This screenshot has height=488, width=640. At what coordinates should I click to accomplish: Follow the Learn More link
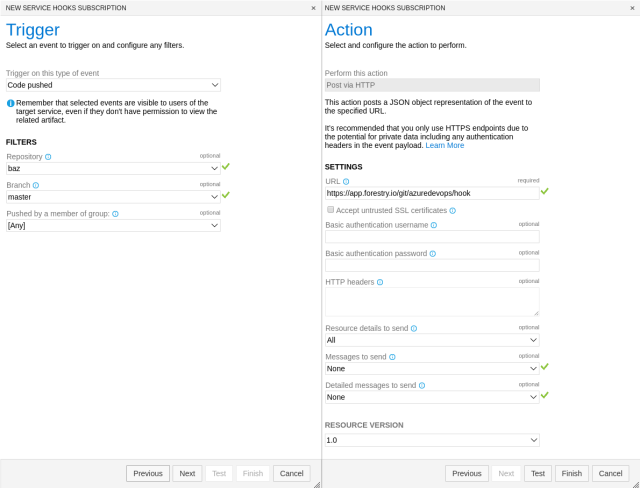(444, 145)
